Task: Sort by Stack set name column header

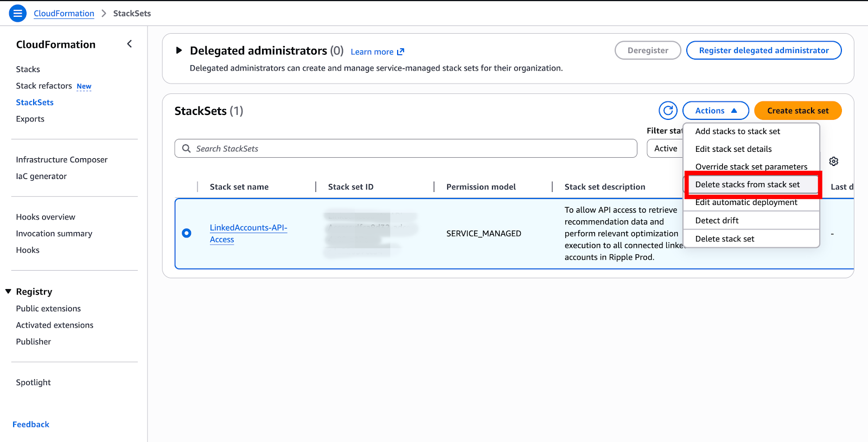Action: pyautogui.click(x=239, y=187)
